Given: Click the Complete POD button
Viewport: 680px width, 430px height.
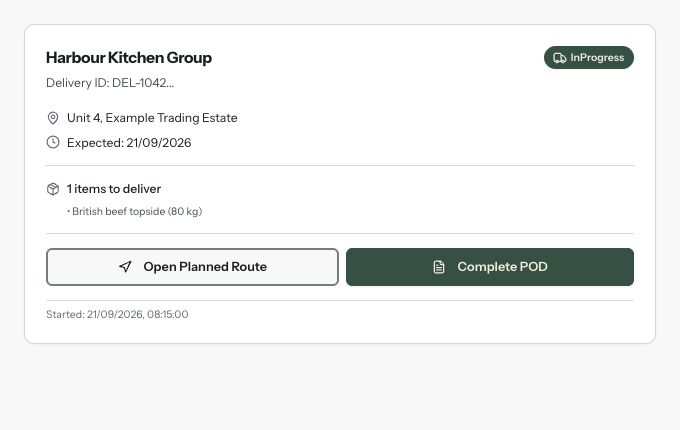Looking at the screenshot, I should pyautogui.click(x=490, y=267).
